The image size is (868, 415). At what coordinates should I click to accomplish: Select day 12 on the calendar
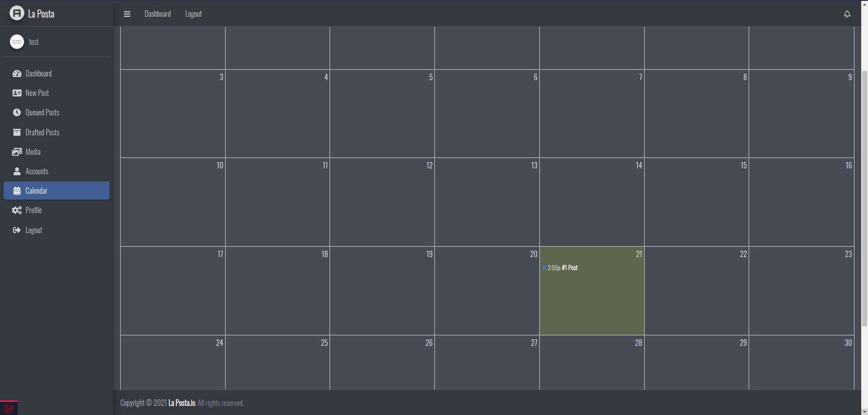tap(429, 165)
